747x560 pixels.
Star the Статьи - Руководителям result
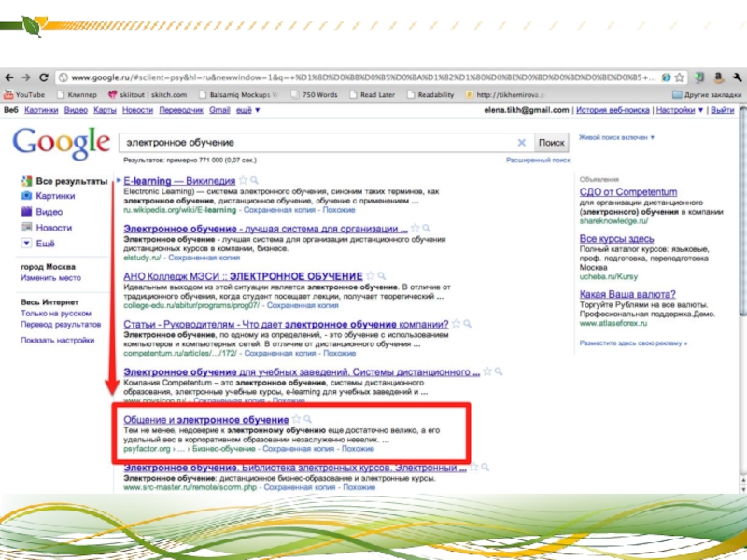[x=456, y=324]
